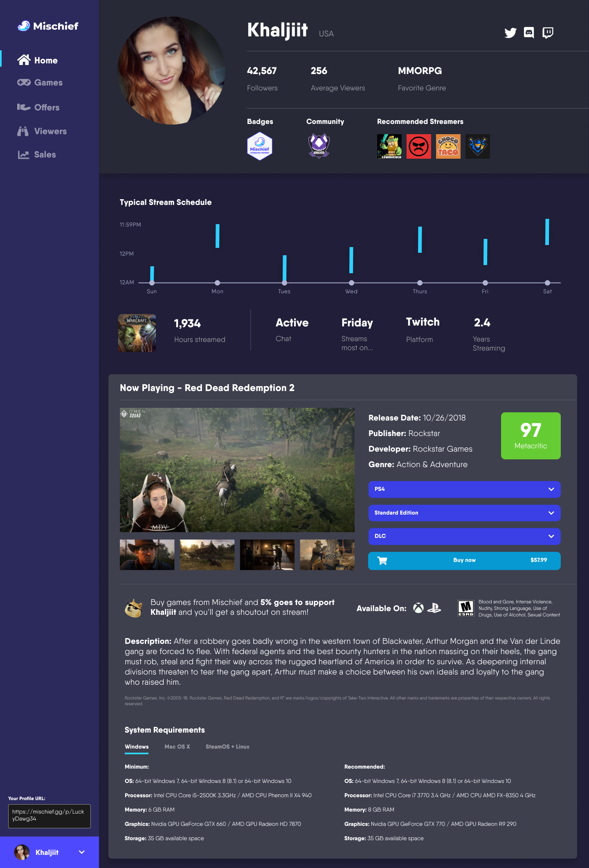Click the 1,934 Hours streamed stat

[200, 331]
